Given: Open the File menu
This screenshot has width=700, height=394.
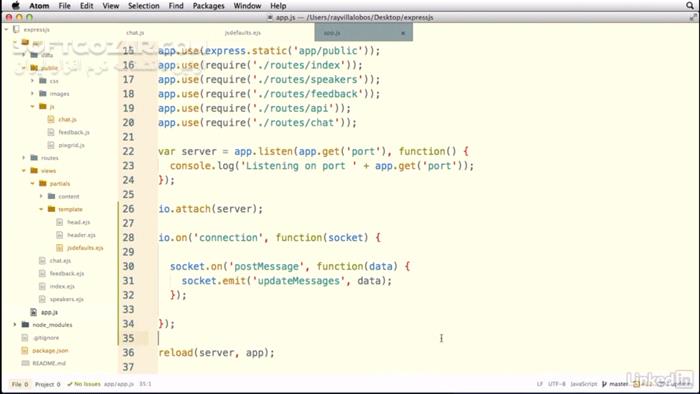Looking at the screenshot, I should 65,6.
